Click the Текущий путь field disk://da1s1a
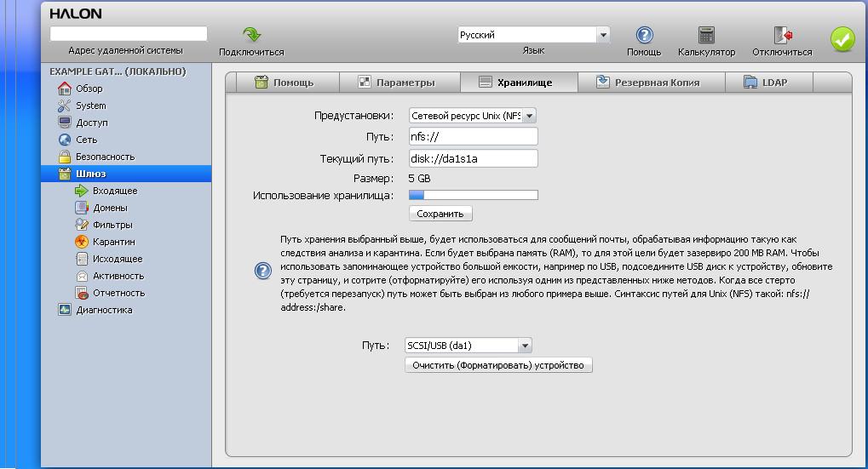Viewport: 868px width, 469px height. point(474,158)
